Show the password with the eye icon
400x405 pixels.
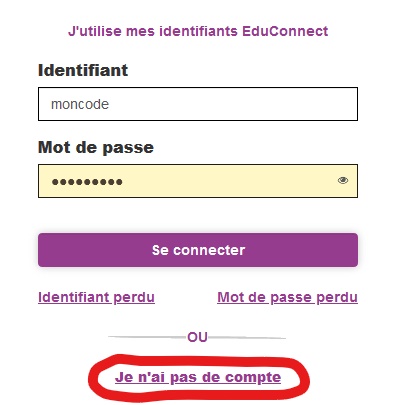pos(343,181)
